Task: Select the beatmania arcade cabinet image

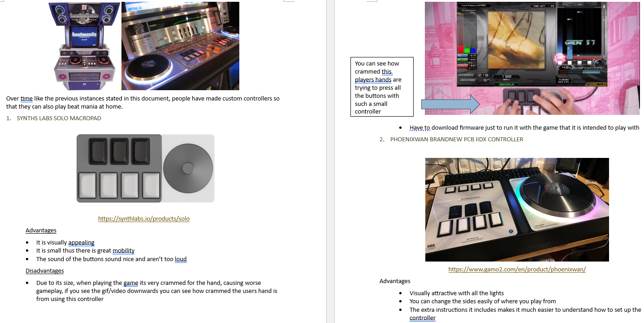Action: 84,46
